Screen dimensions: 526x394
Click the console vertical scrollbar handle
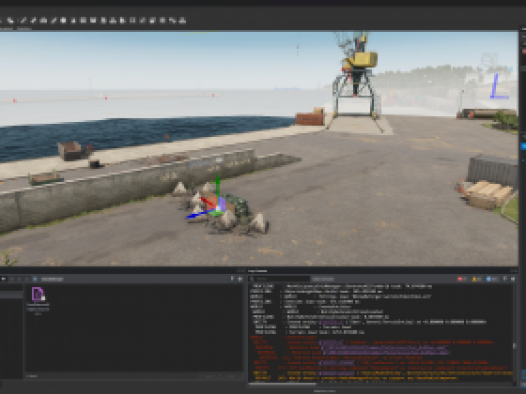tap(514, 346)
